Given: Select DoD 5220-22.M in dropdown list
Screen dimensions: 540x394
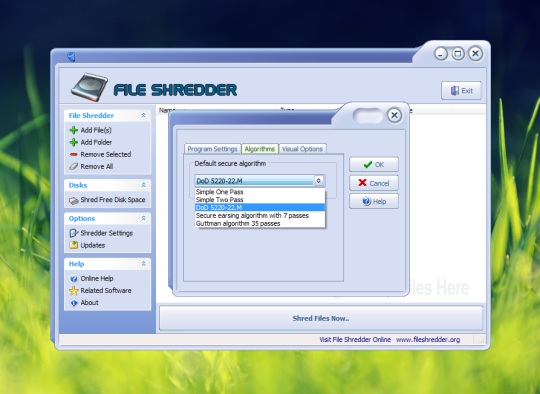Looking at the screenshot, I should click(x=260, y=208).
